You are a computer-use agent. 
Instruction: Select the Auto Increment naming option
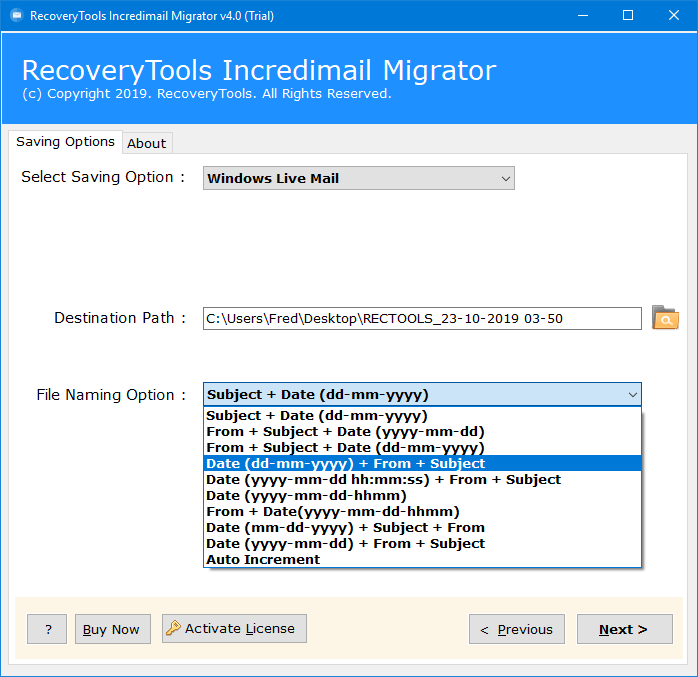(422, 559)
